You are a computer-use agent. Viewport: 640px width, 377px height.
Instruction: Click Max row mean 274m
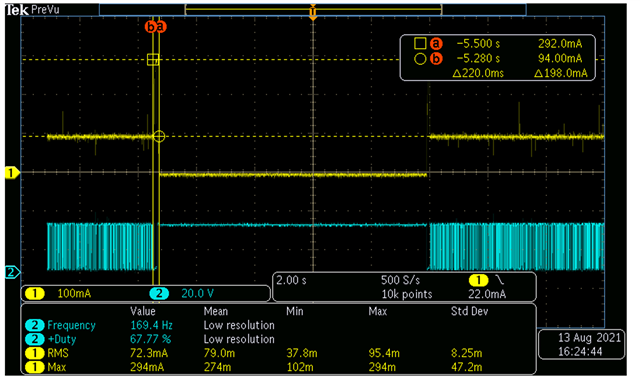coord(217,367)
